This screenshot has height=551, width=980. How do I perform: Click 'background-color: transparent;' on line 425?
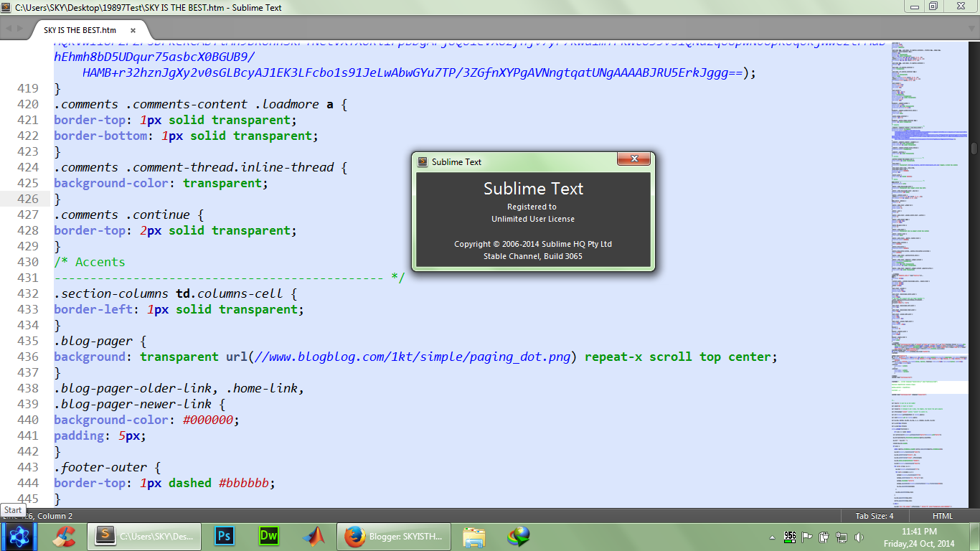[161, 183]
